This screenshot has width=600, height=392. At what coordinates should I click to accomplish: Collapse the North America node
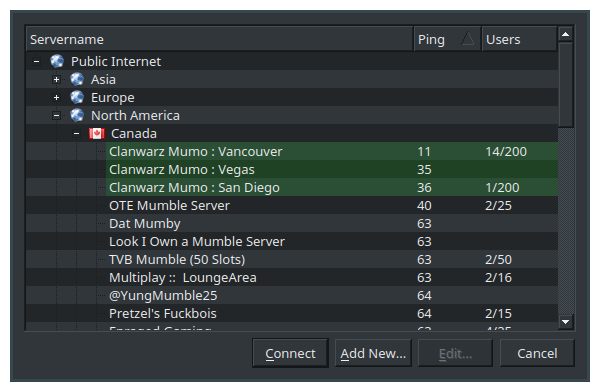(56, 115)
